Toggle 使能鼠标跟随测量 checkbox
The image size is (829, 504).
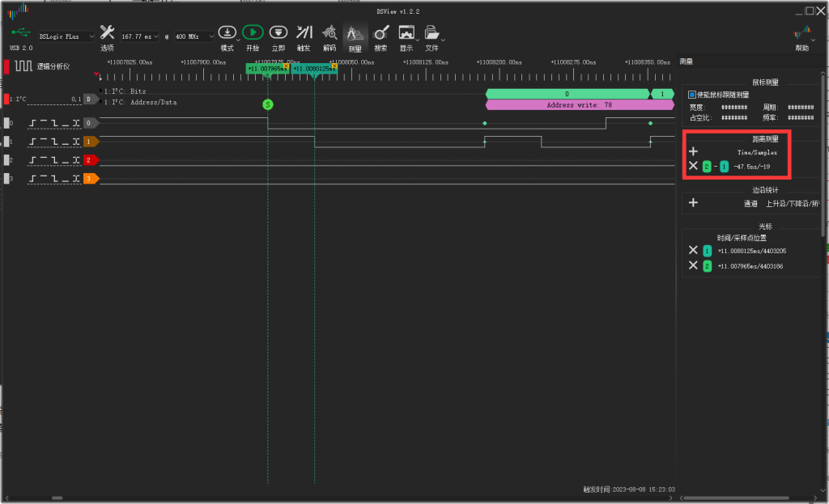click(x=691, y=95)
